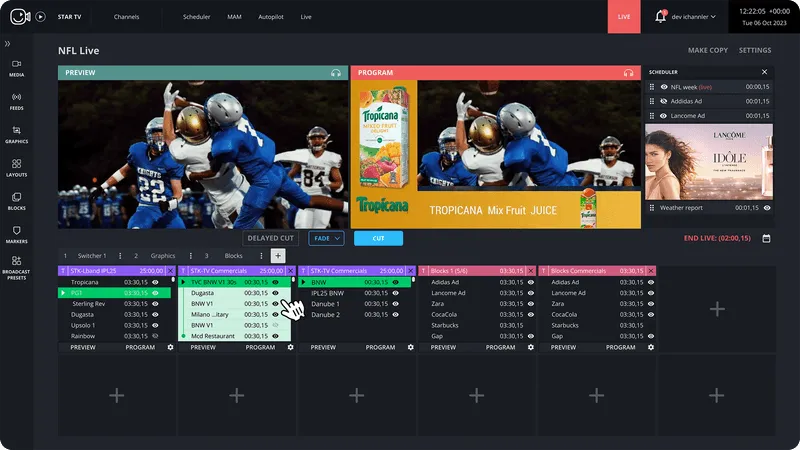Toggle visibility of Weather report
The width and height of the screenshot is (800, 450).
(767, 208)
